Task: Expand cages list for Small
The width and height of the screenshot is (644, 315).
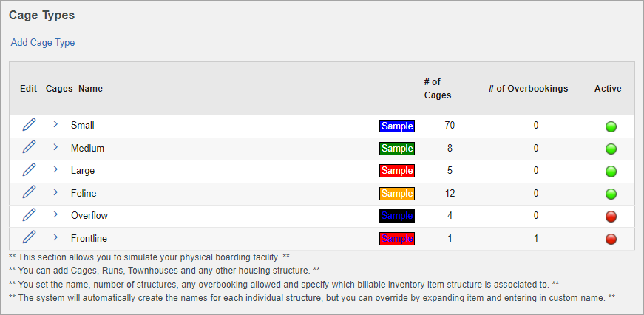Action: click(x=55, y=124)
